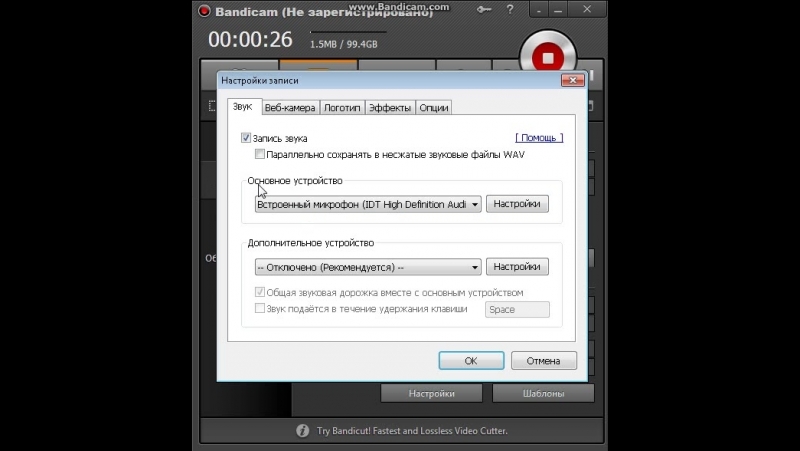Close the Bandicam main window
Viewport: 800px width, 451px height.
(x=587, y=9)
